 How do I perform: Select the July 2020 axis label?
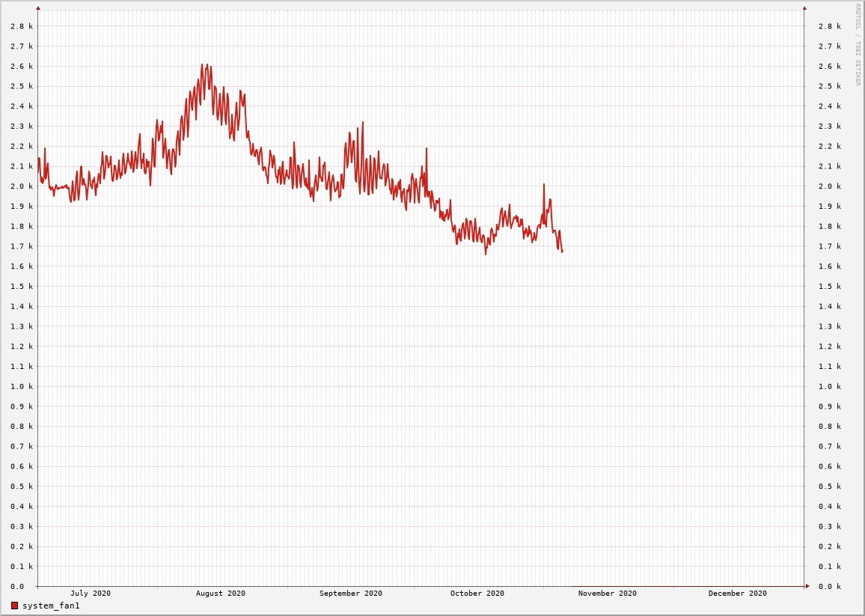(x=90, y=594)
